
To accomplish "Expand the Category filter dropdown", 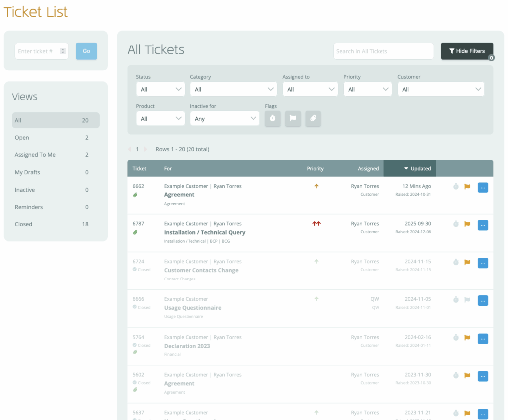I will (x=233, y=89).
